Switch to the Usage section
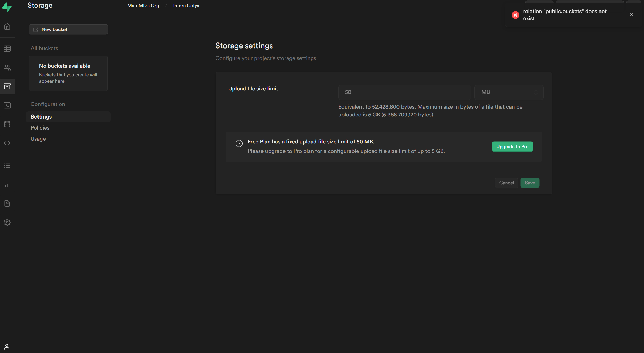The image size is (644, 353). click(38, 139)
